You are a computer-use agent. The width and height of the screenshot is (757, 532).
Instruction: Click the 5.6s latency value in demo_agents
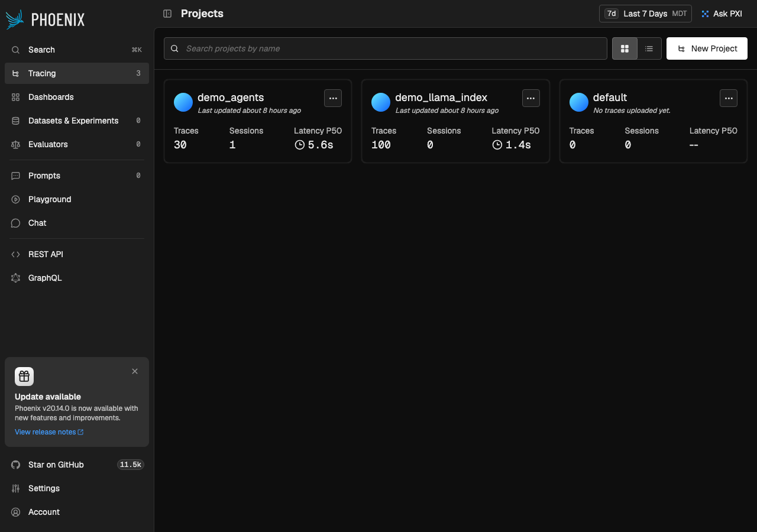click(x=321, y=145)
